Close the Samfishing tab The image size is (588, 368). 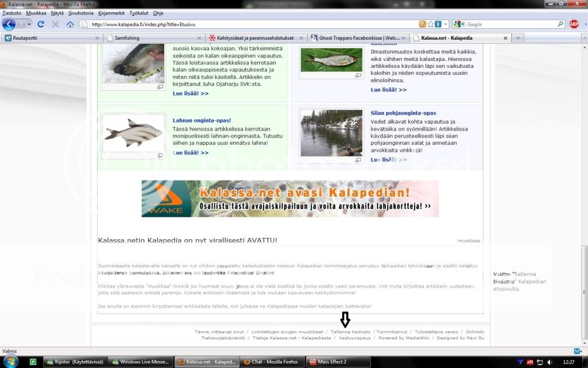199,38
